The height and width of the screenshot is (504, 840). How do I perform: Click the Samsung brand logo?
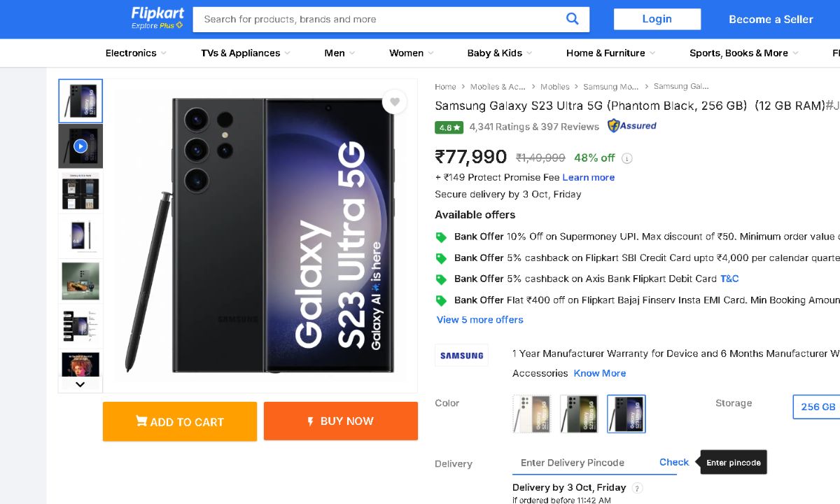tap(461, 355)
